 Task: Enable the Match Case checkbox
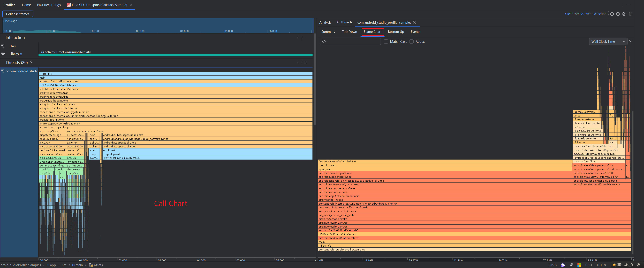(386, 42)
